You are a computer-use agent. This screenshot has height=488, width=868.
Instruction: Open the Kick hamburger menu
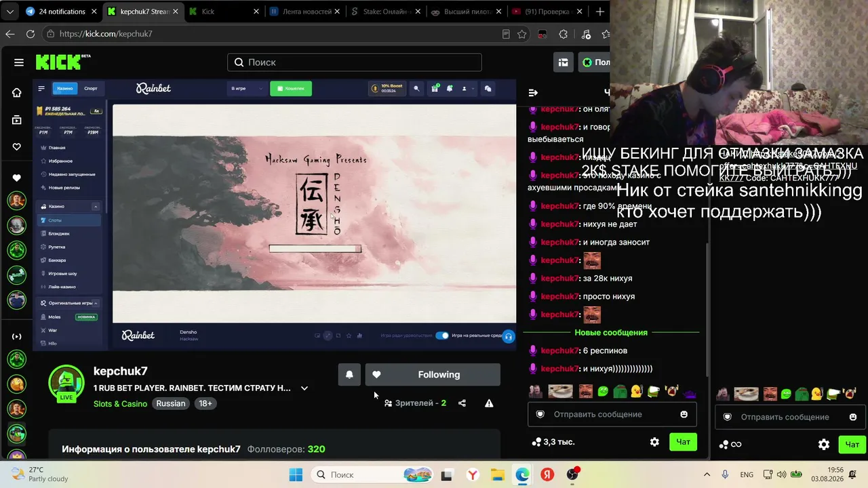click(19, 62)
